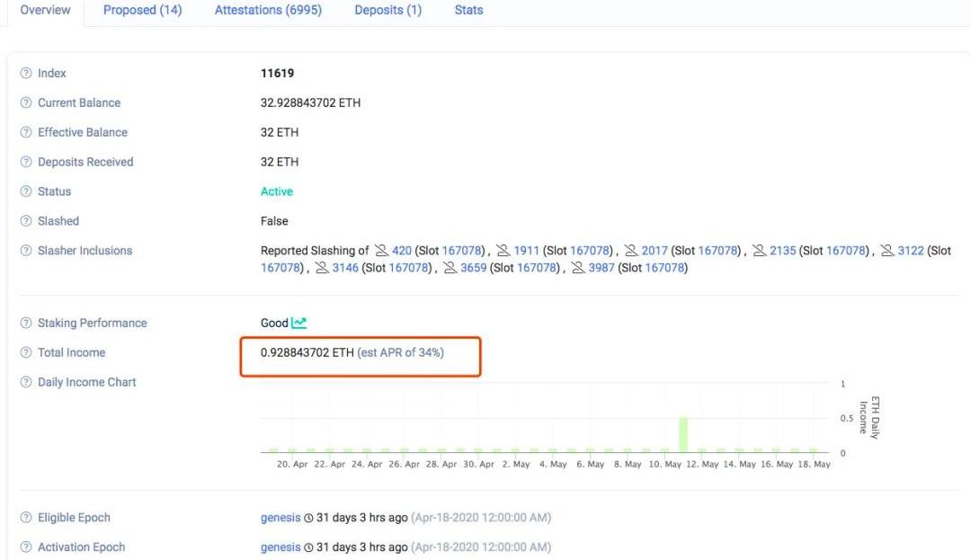
Task: Click help icon next to Activation Epoch
Action: (x=26, y=547)
